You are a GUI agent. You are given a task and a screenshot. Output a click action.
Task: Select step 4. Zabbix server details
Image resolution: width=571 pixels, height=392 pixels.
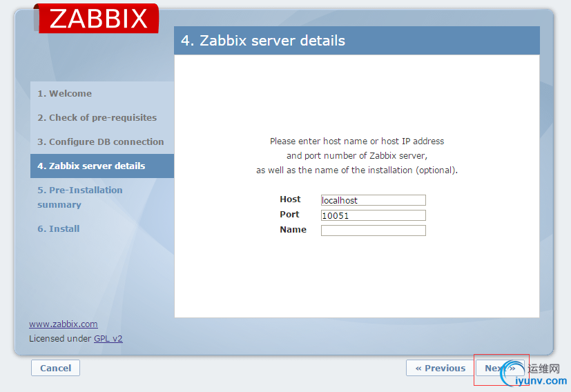click(102, 166)
